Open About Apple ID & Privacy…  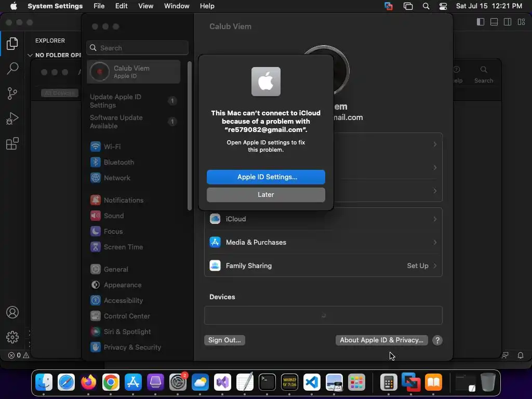381,340
